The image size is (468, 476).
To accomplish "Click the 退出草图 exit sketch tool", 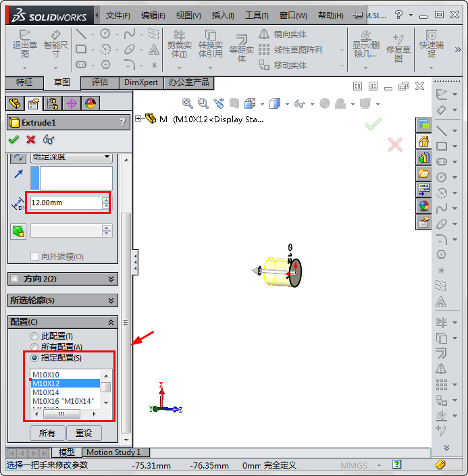I will pyautogui.click(x=25, y=45).
